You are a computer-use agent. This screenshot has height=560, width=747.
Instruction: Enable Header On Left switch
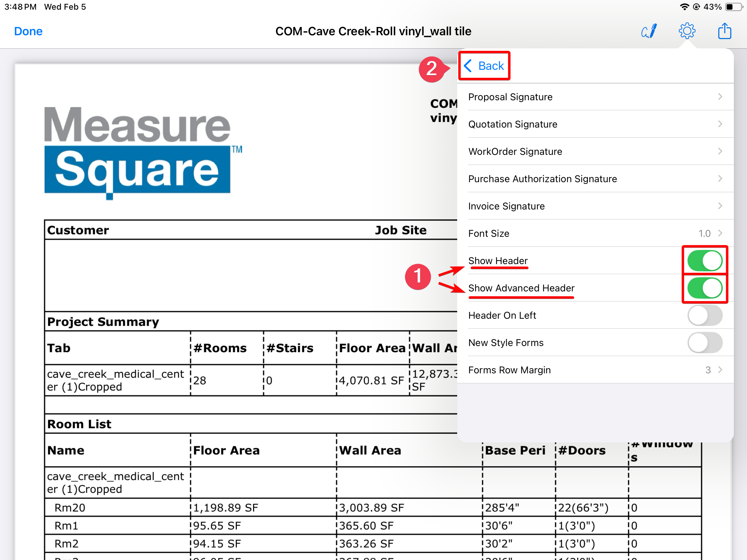pyautogui.click(x=704, y=315)
